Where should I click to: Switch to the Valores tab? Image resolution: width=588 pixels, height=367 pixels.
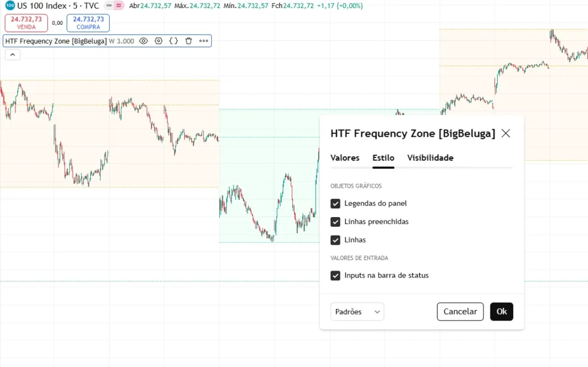pyautogui.click(x=345, y=158)
